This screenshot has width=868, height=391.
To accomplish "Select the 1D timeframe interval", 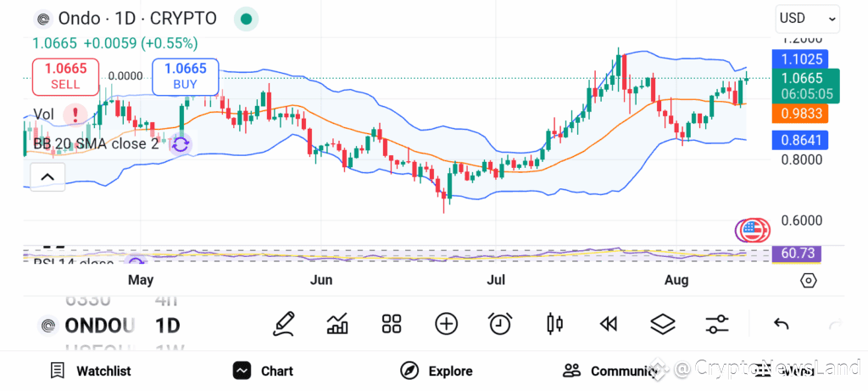I will 167,326.
